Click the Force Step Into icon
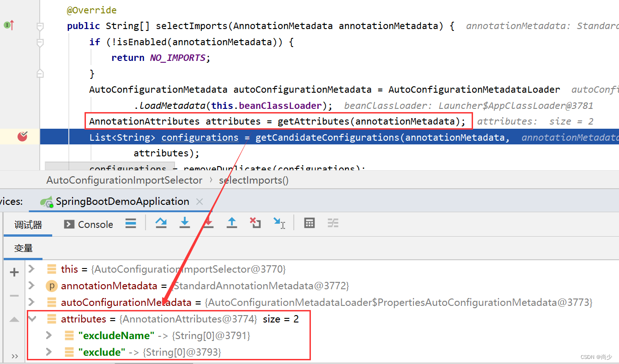Screen dimensions: 619x364 [x=208, y=223]
